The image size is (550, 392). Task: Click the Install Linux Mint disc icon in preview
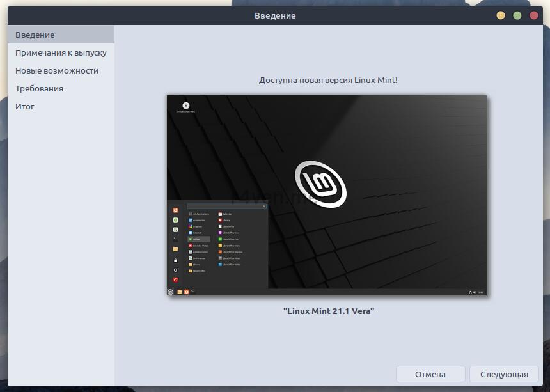(x=186, y=106)
